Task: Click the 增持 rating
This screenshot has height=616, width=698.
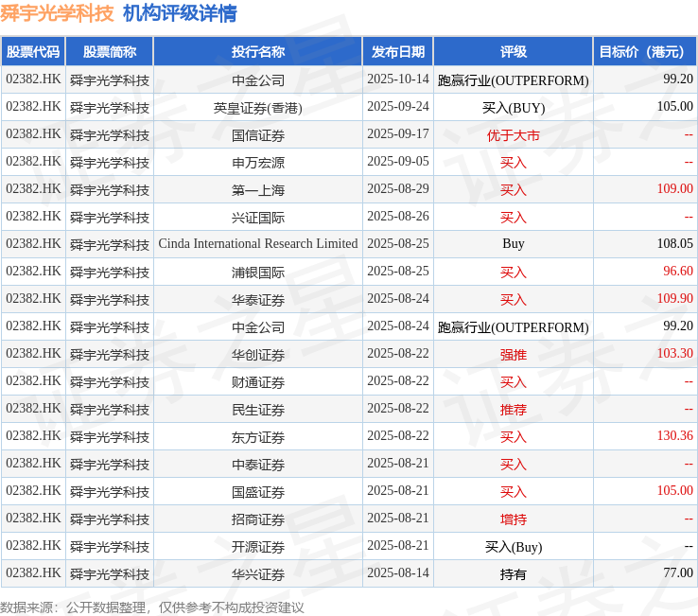Action: [x=514, y=519]
